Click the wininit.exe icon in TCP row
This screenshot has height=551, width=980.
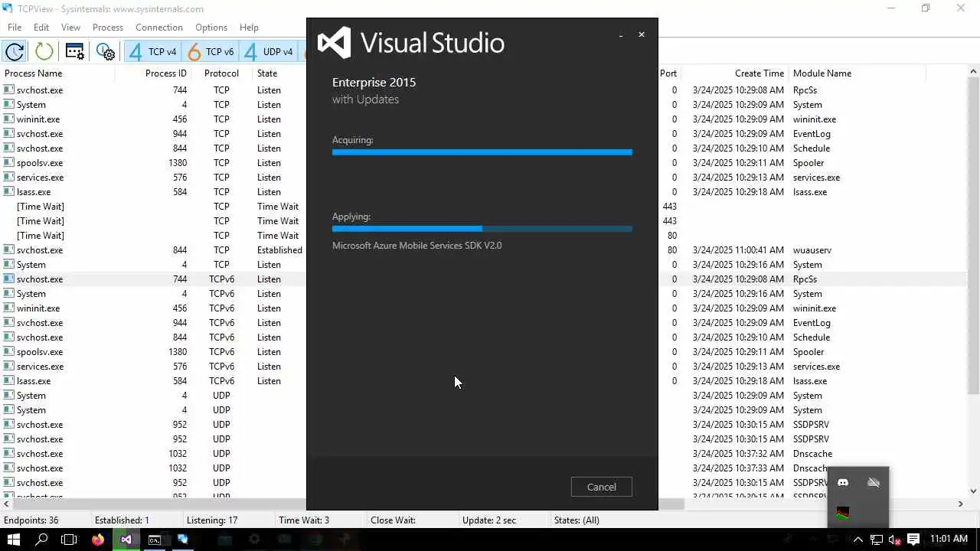tap(8, 119)
